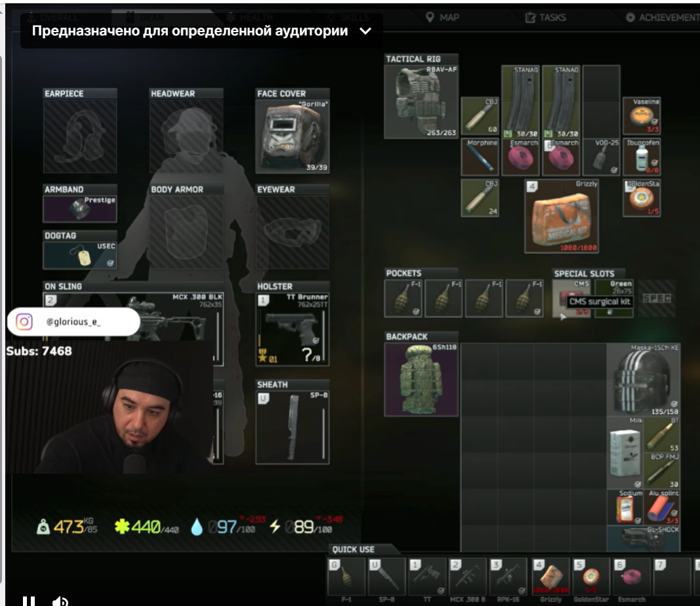This screenshot has width=700, height=606.
Task: Select the Sodium pack in backpack
Action: click(625, 507)
